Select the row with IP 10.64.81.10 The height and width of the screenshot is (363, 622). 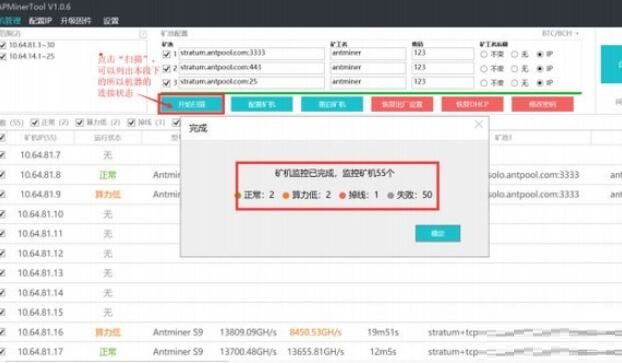tap(3, 214)
